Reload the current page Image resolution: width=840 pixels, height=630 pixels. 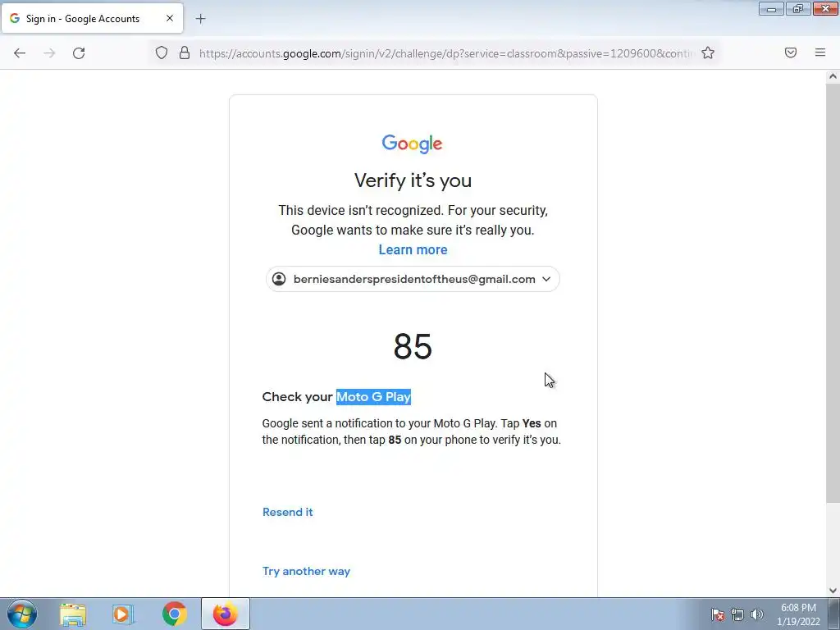tap(79, 53)
